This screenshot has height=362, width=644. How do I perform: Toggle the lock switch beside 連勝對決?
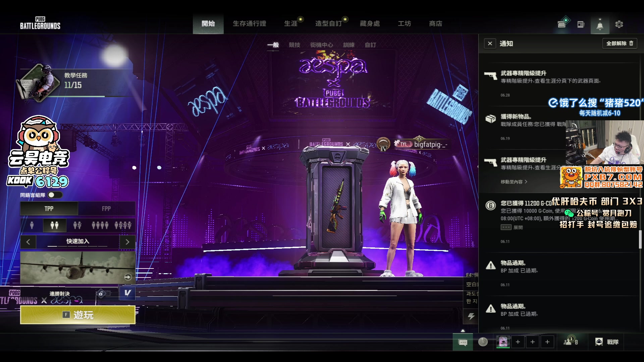click(103, 294)
